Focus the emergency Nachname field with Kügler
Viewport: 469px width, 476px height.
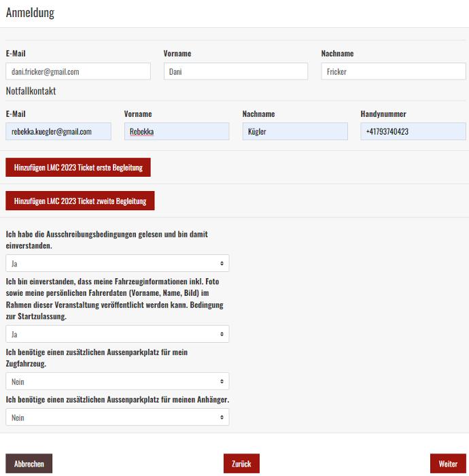(294, 132)
